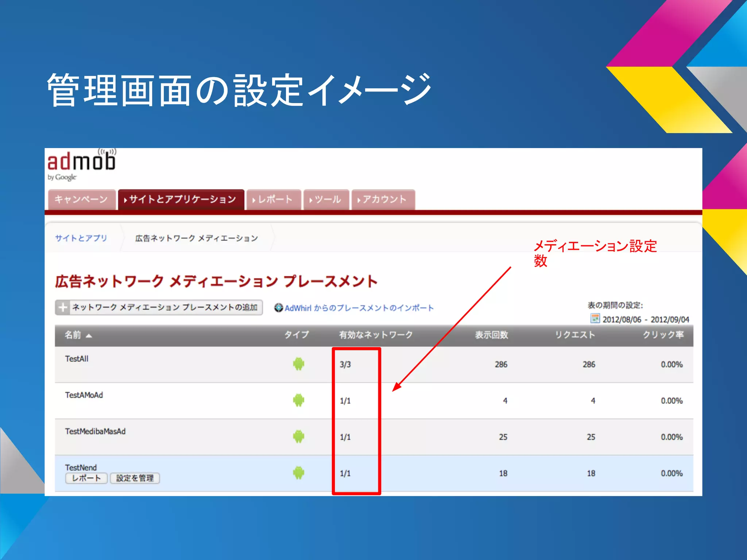Click TestAMoAd click rate 0.00%
Screen dimensions: 747x560
(x=672, y=401)
